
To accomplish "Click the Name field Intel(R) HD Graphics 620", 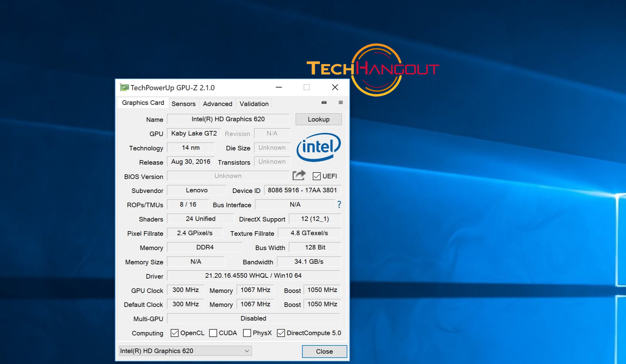I will point(228,119).
